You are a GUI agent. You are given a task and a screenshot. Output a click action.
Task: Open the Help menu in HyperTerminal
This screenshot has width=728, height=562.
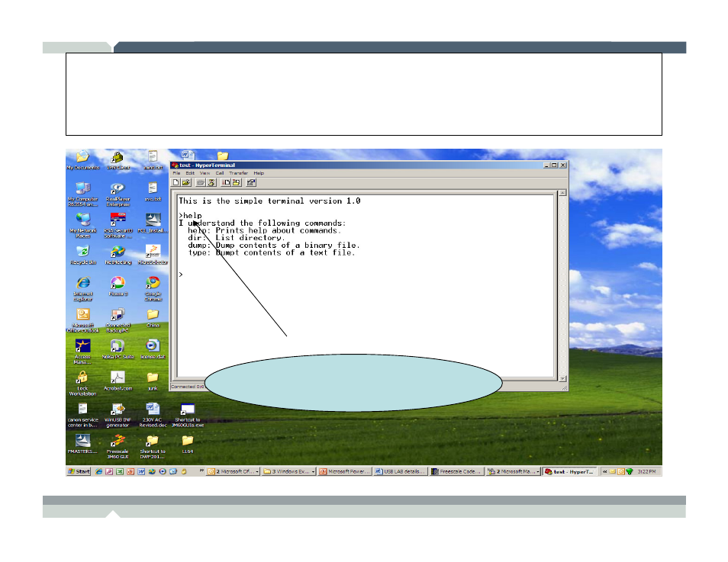point(259,173)
